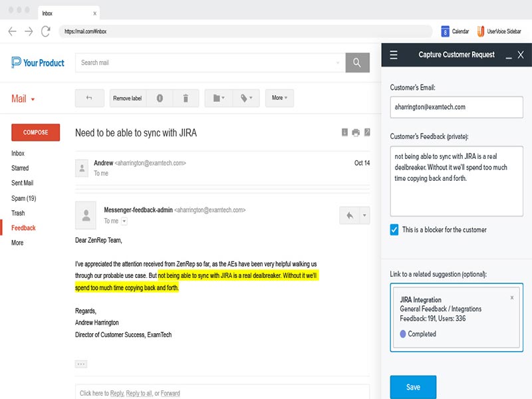Click the Customer's Email input field

point(456,107)
